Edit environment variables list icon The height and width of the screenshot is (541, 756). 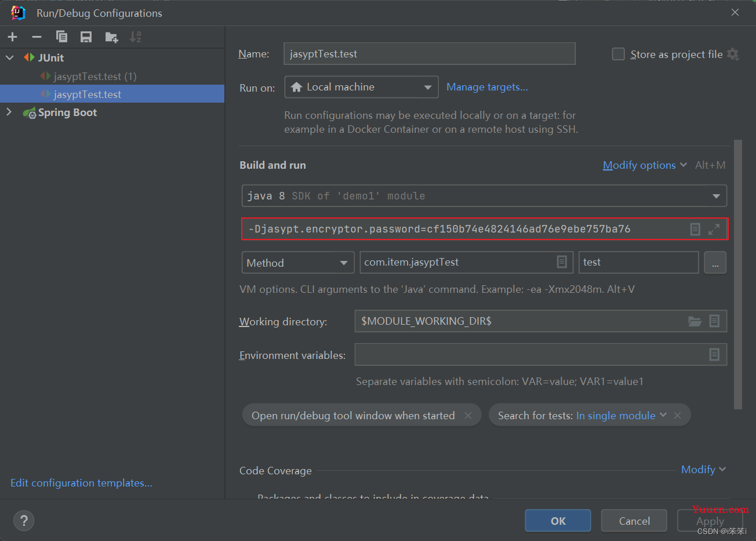tap(714, 354)
